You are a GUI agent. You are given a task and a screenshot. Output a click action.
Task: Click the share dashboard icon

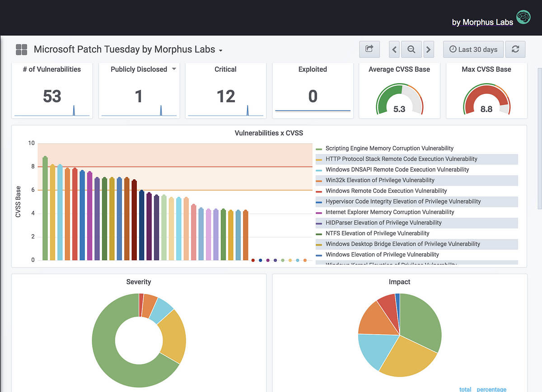click(x=369, y=49)
